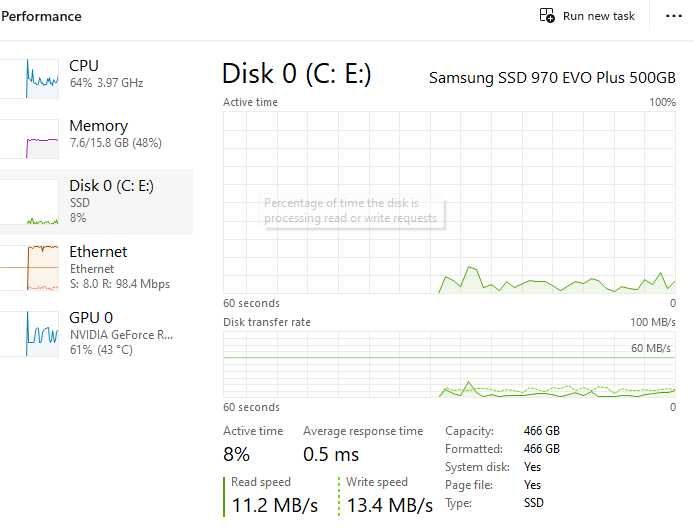Click the Disk transfer rate graph

click(449, 365)
